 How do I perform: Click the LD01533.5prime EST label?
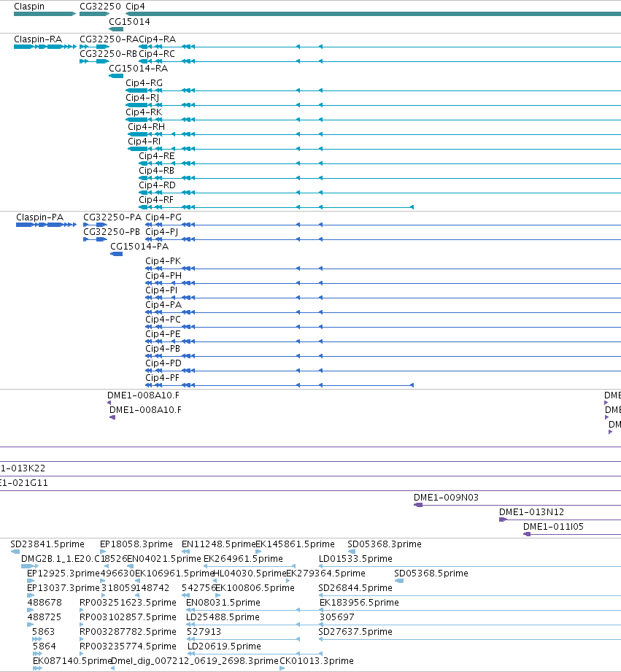(x=355, y=559)
